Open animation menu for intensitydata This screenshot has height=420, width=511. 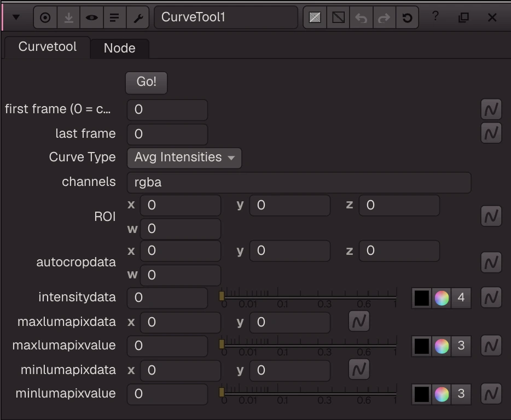click(x=491, y=297)
